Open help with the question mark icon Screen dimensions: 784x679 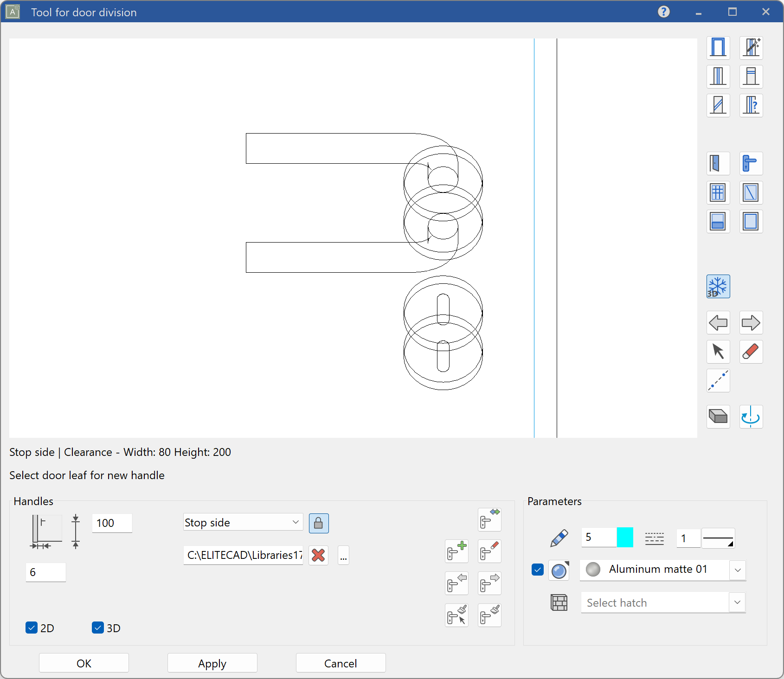pos(664,12)
